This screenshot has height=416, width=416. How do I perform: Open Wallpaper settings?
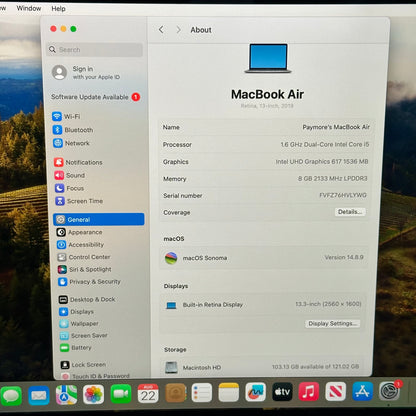tap(79, 323)
